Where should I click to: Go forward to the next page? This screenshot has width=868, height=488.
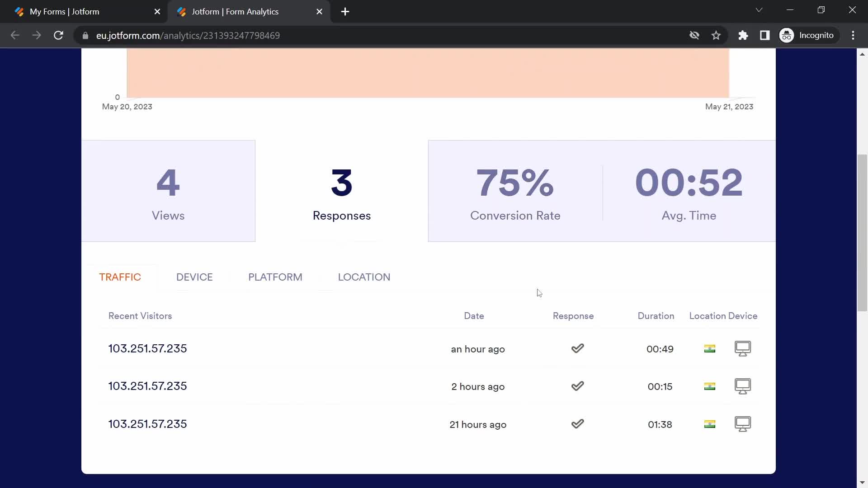[37, 35]
